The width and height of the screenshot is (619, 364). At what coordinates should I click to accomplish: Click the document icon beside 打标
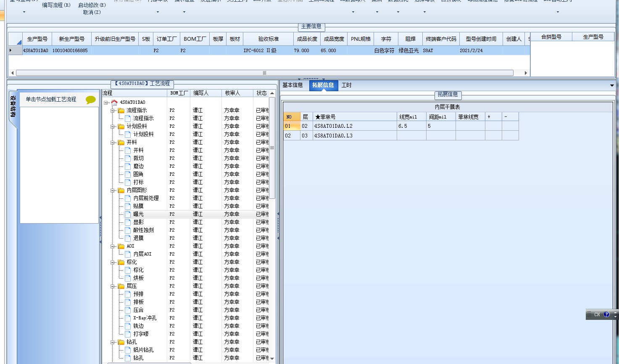128,182
